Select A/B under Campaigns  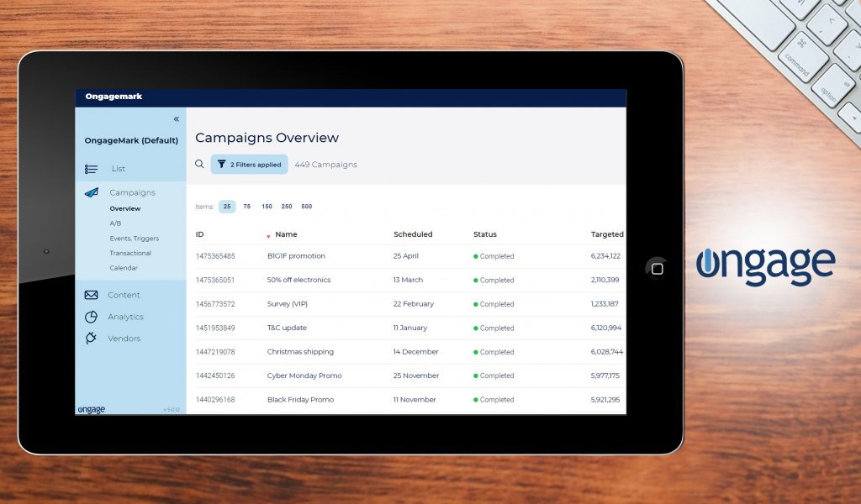115,223
